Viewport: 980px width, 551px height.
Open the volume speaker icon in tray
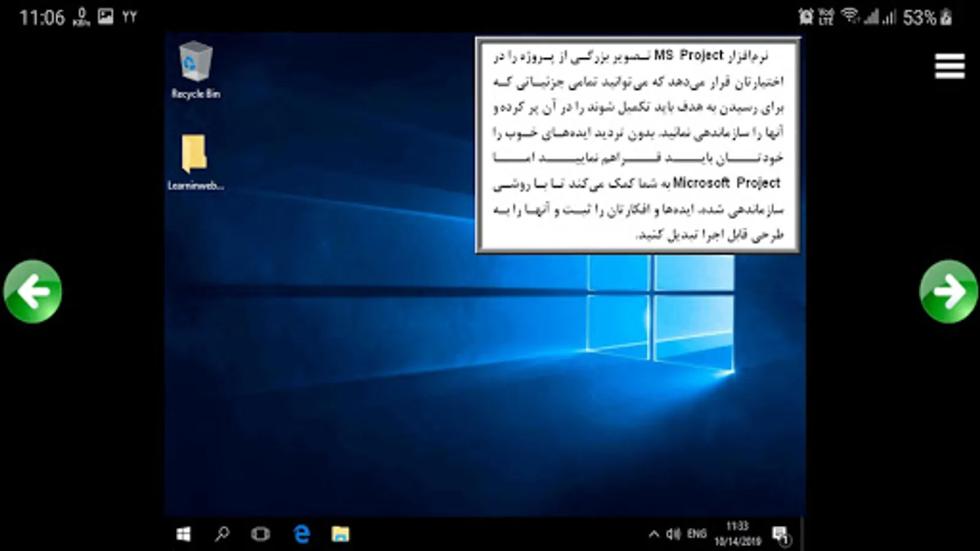point(673,534)
